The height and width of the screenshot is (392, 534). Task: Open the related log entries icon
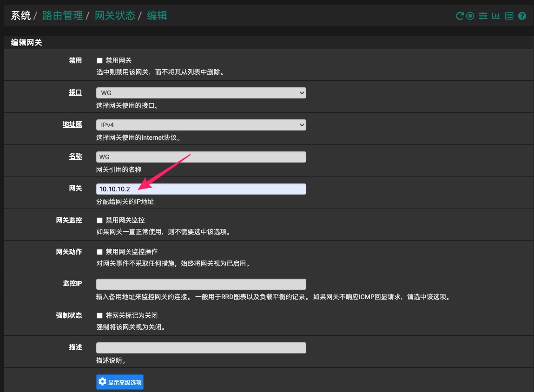coord(509,16)
